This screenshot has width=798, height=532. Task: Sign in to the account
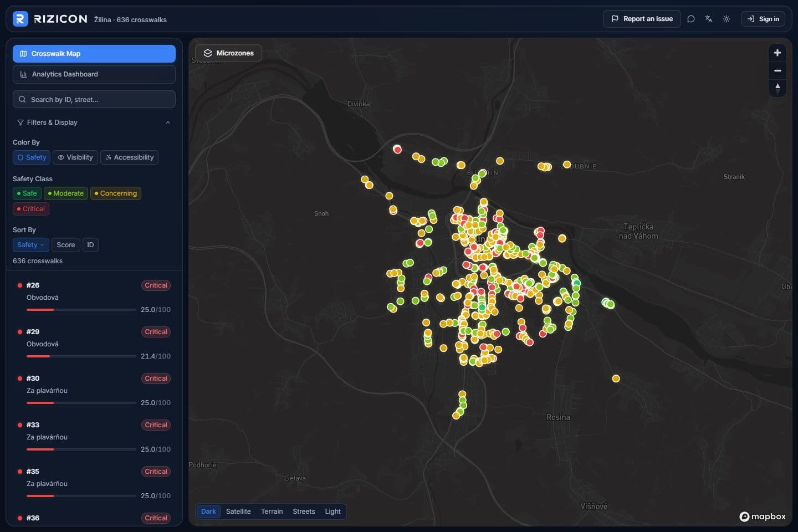coord(763,19)
